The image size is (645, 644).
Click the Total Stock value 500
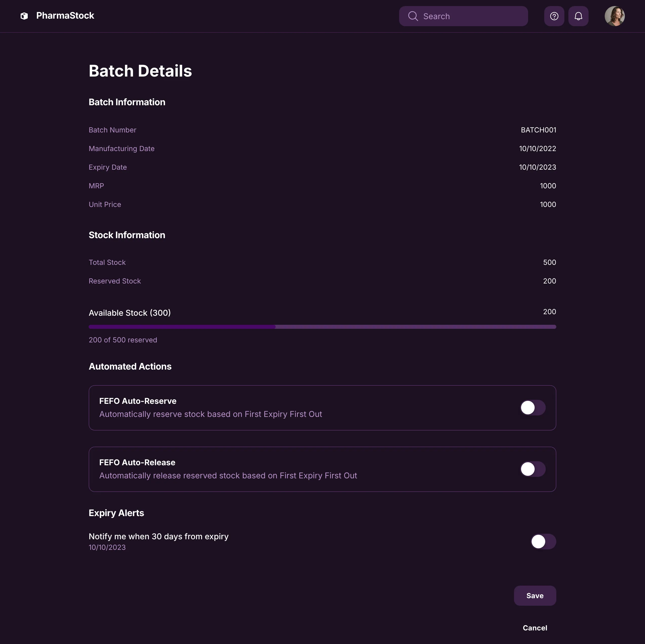[550, 263]
